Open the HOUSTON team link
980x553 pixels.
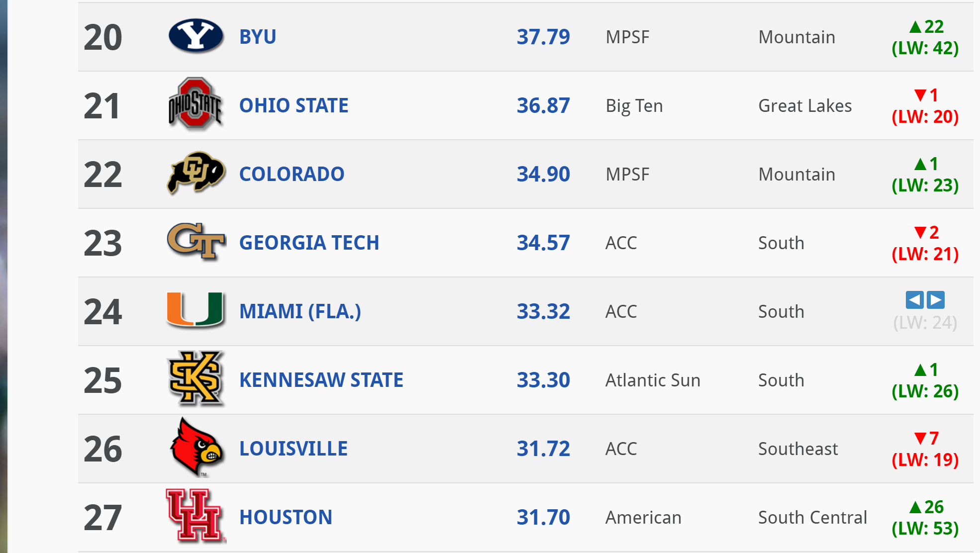286,517
